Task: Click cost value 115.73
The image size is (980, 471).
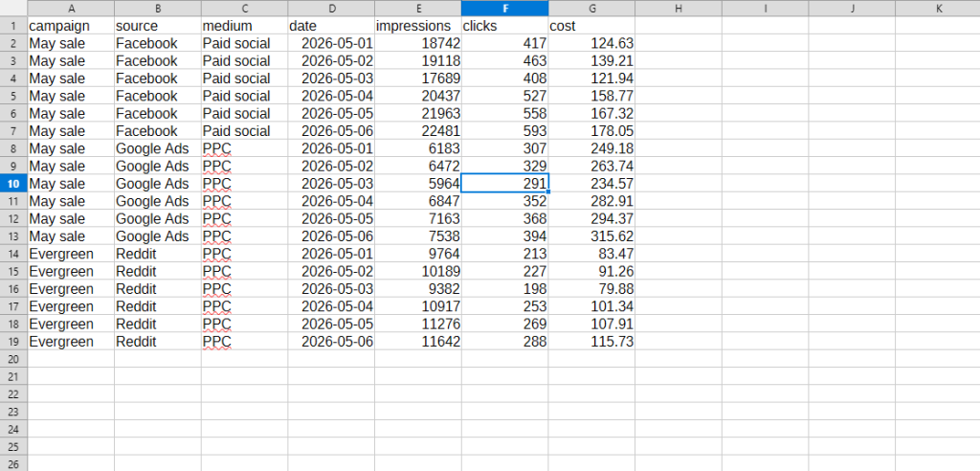Action: (591, 341)
